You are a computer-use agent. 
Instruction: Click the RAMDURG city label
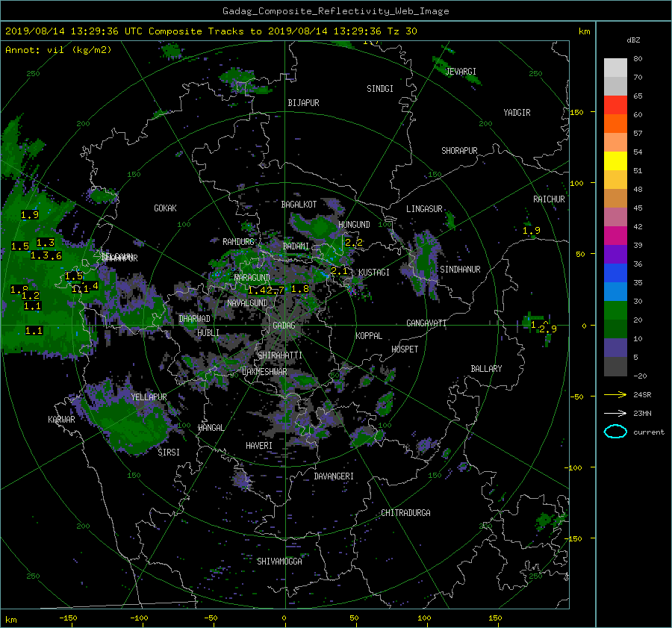(238, 242)
